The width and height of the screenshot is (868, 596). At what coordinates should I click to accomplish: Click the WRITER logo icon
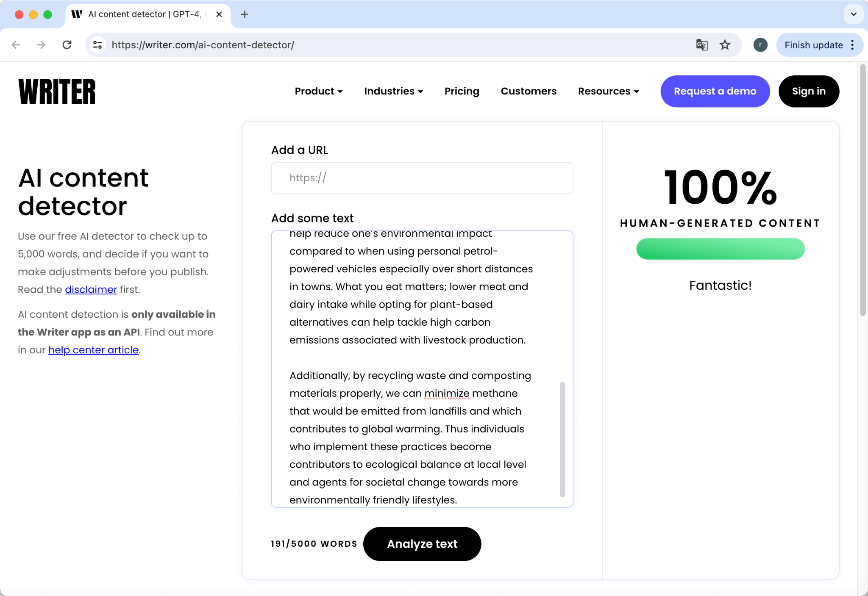coord(57,91)
